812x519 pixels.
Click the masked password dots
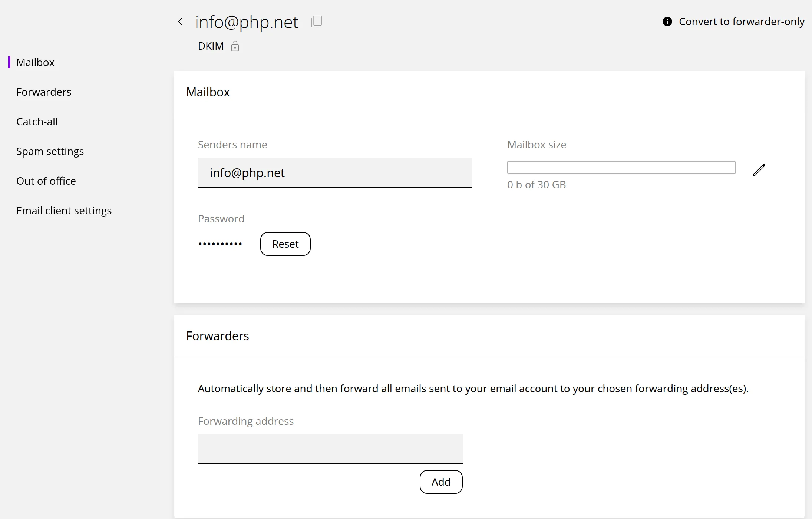[x=220, y=244]
